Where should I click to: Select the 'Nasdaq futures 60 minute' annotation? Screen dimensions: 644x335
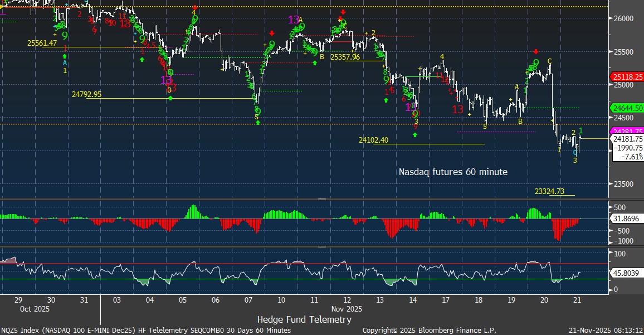click(453, 172)
